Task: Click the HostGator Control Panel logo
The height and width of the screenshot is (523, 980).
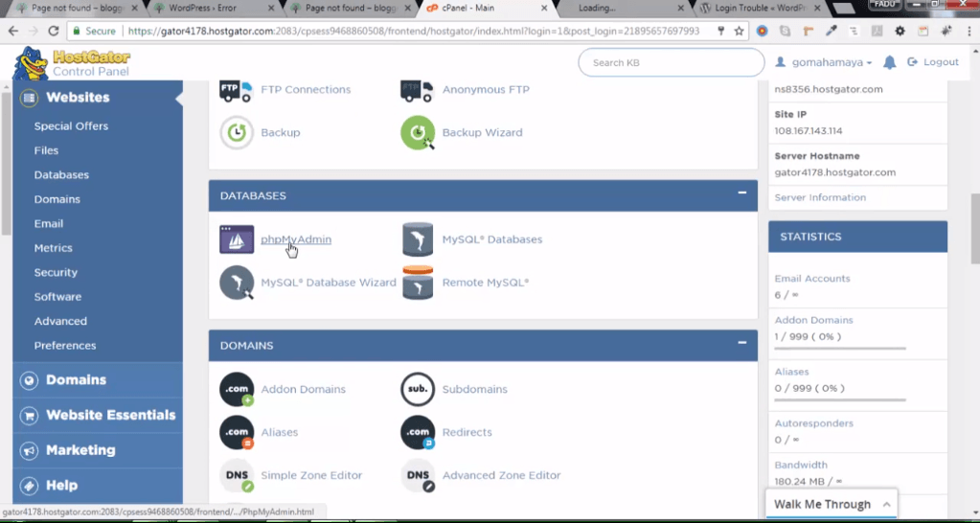Action: coord(71,63)
